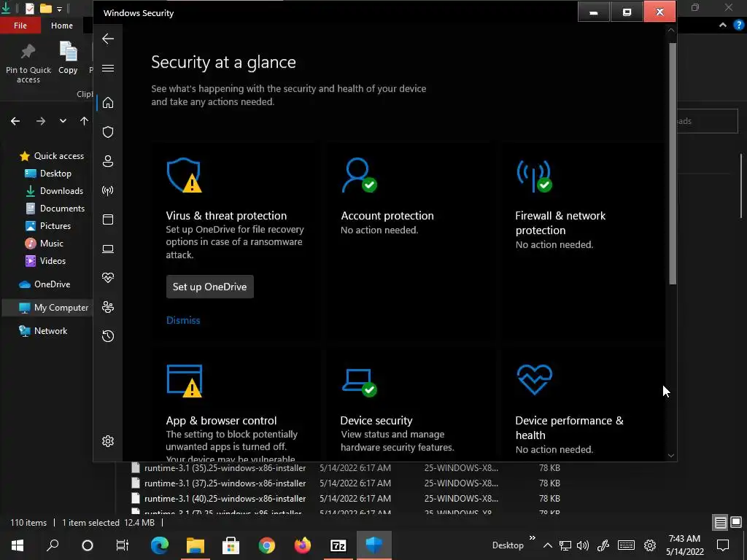Select Quick access in Explorer tree
Screen dimensions: 747x560
coord(52,156)
